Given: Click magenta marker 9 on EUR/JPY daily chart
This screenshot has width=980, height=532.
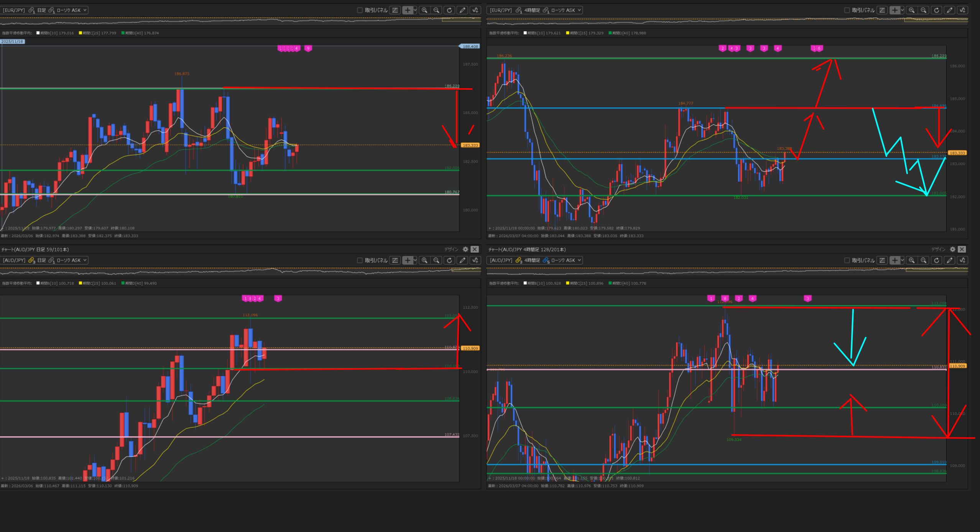Looking at the screenshot, I should (x=308, y=48).
